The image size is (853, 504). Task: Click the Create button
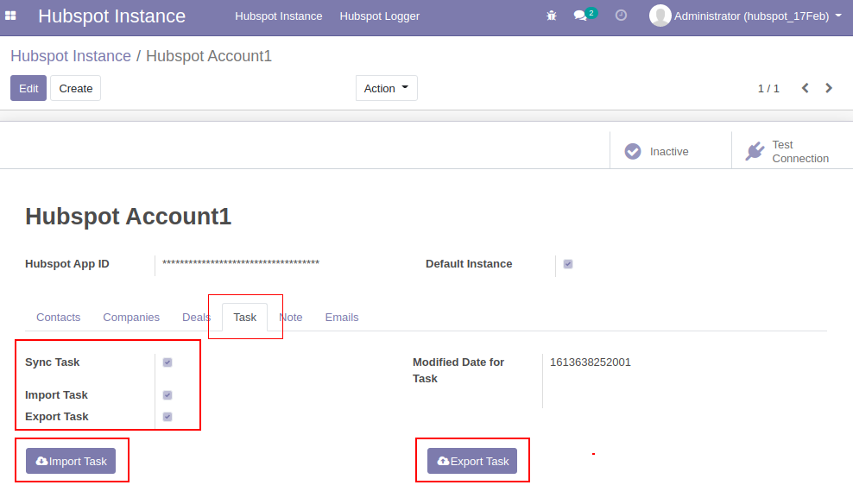tap(76, 88)
